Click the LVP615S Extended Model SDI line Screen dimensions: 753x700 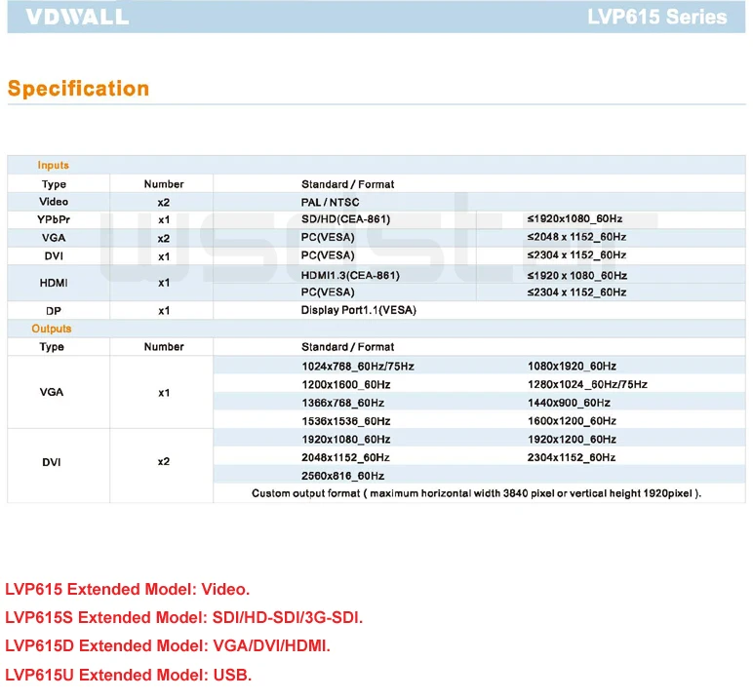point(184,617)
